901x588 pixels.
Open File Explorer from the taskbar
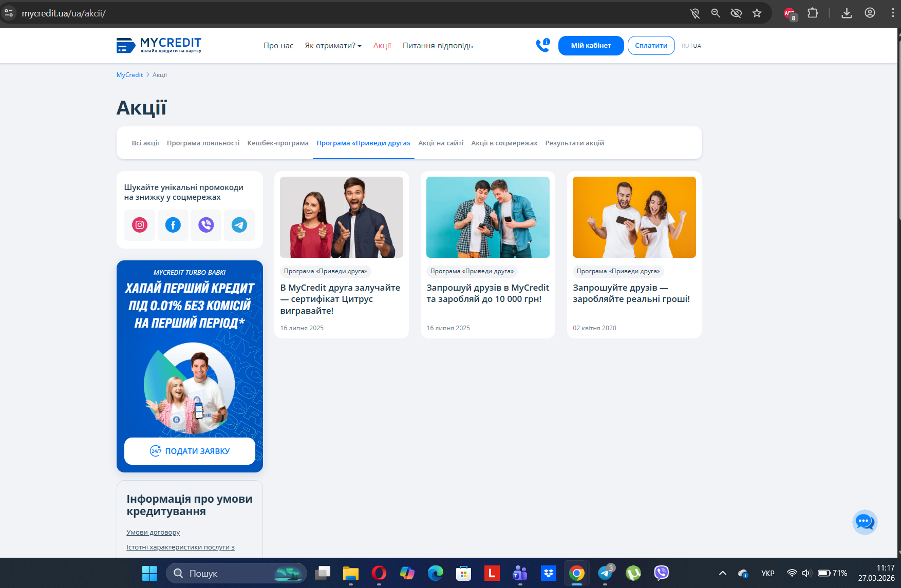351,573
